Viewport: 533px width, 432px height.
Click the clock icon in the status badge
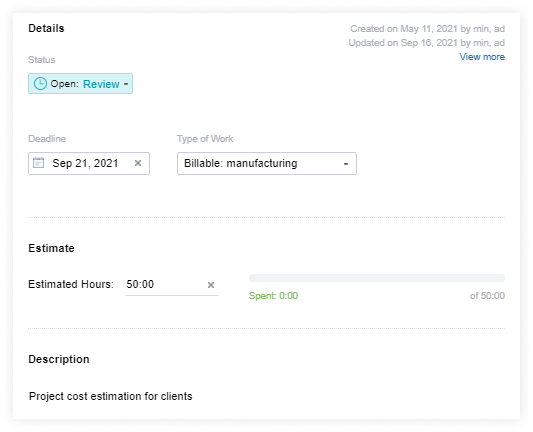(40, 84)
